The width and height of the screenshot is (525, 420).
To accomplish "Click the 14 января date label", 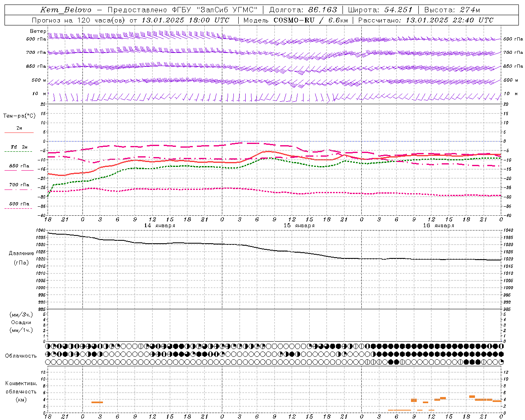I will pyautogui.click(x=160, y=226).
